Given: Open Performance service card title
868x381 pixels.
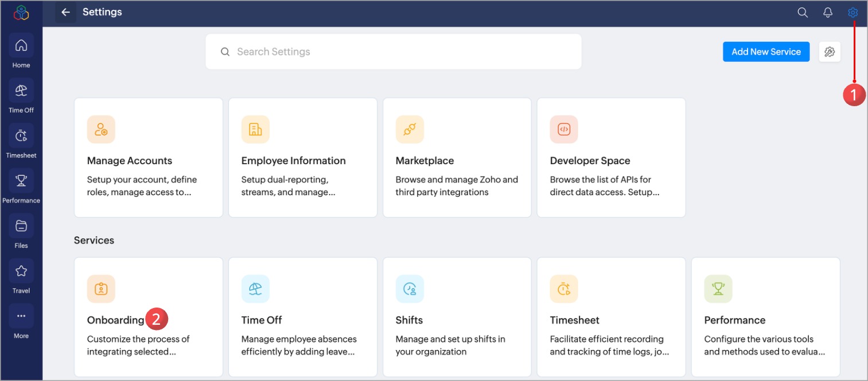Looking at the screenshot, I should pyautogui.click(x=735, y=320).
